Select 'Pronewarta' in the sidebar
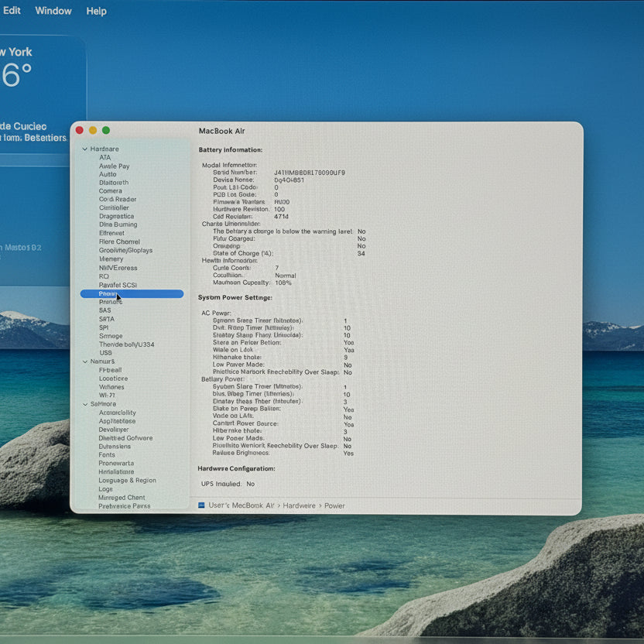This screenshot has height=644, width=644. [x=116, y=464]
